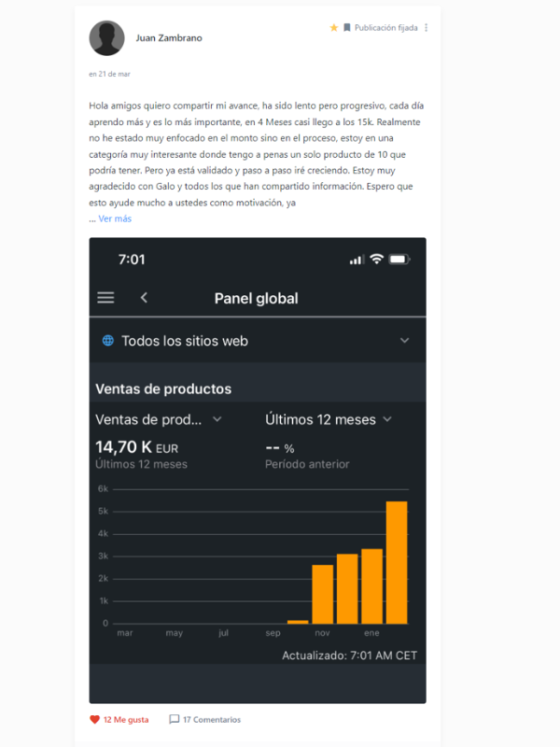Image resolution: width=560 pixels, height=747 pixels.
Task: Open Juan Zambrano's profile name link
Action: (x=169, y=38)
